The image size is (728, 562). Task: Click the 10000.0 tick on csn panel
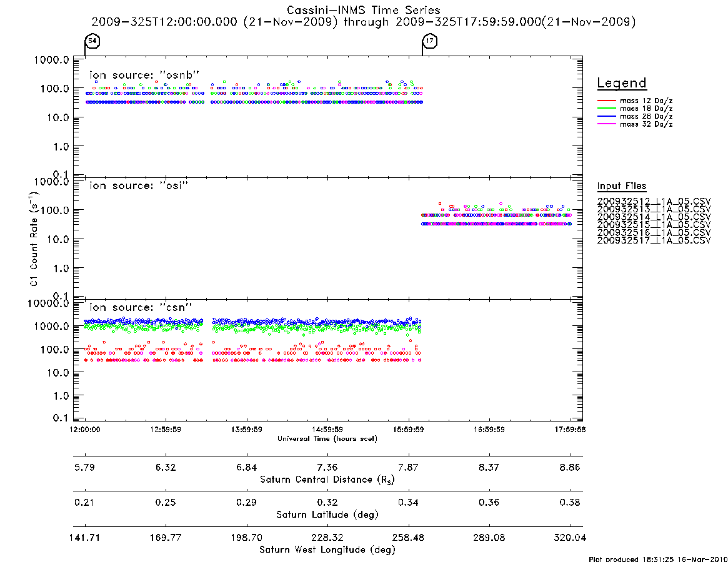click(x=48, y=303)
